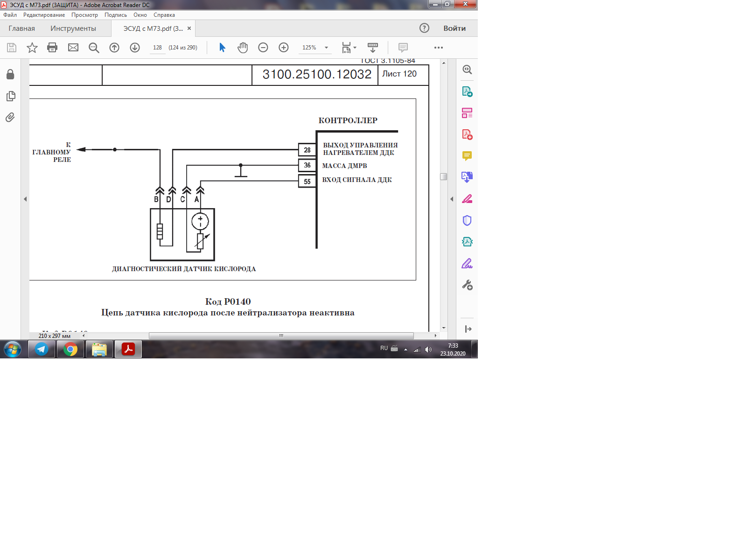Open the Search tool in right pane

pyautogui.click(x=467, y=70)
